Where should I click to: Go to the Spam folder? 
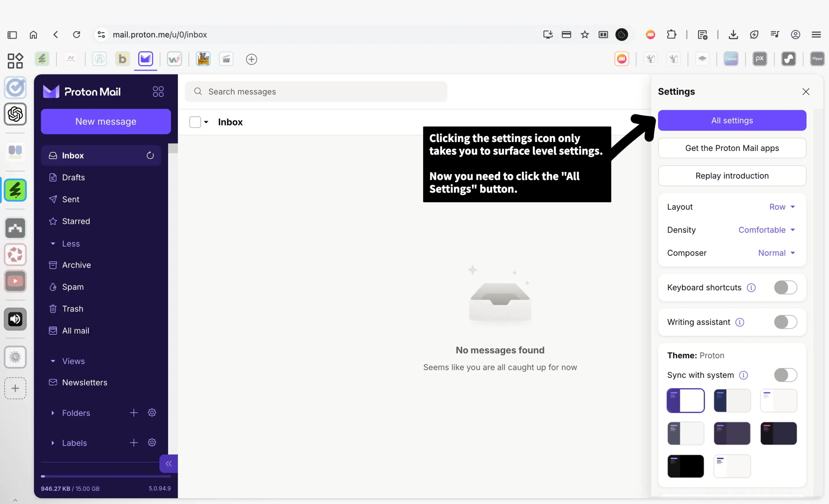click(73, 287)
